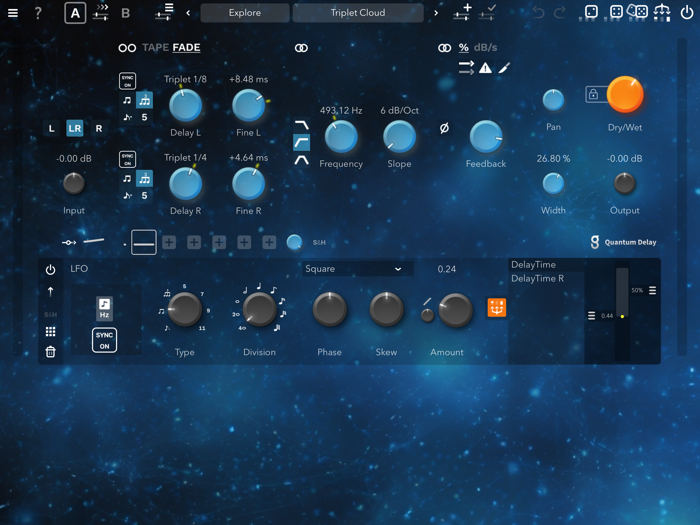Viewport: 700px width, 525px height.
Task: Click the orange modulation target icon
Action: point(496,308)
